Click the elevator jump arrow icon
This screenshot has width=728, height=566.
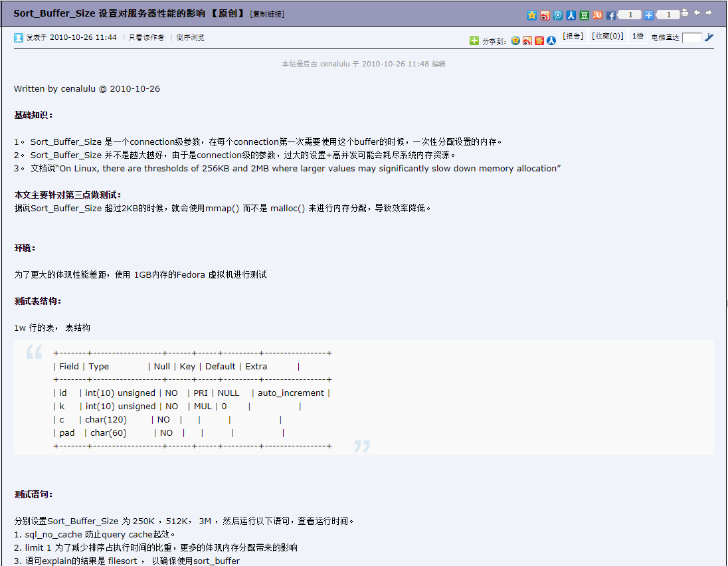pos(709,38)
